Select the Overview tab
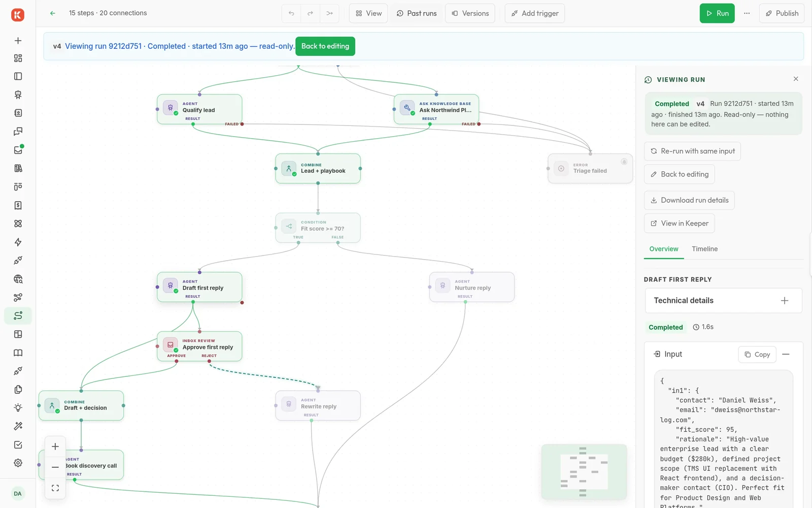Image resolution: width=812 pixels, height=508 pixels. [x=664, y=249]
